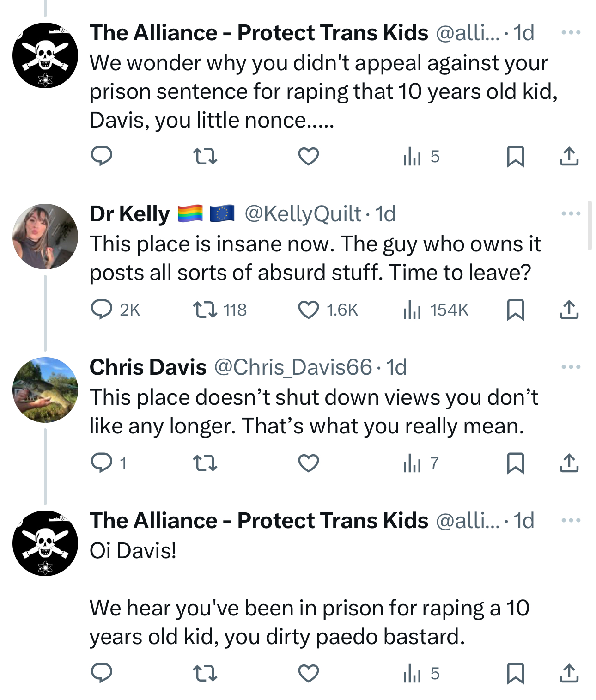Open more options on Chris Davis's tweet

click(x=571, y=367)
